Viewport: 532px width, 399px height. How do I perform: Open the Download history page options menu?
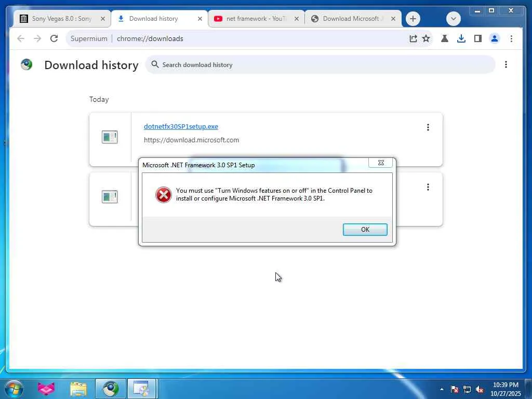506,64
